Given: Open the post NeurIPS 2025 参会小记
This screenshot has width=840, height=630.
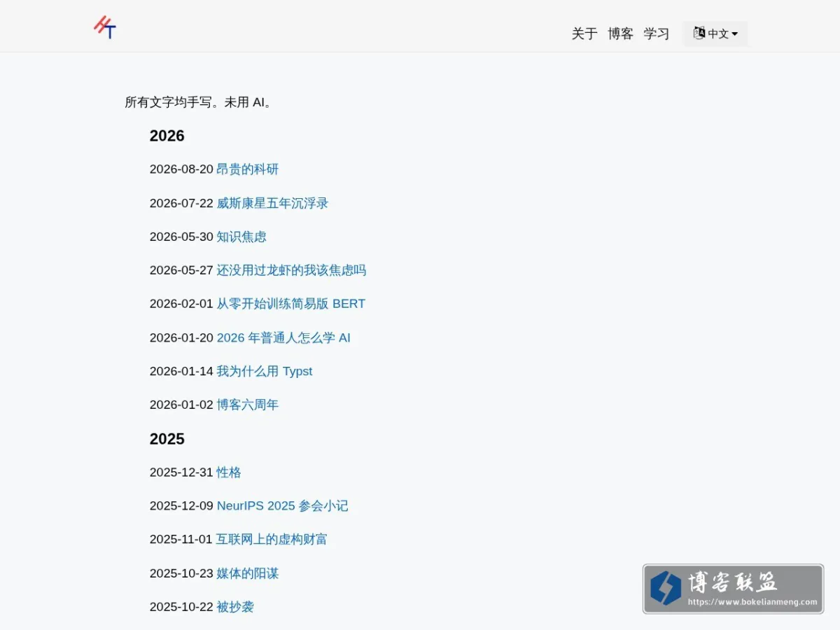Looking at the screenshot, I should (x=282, y=506).
